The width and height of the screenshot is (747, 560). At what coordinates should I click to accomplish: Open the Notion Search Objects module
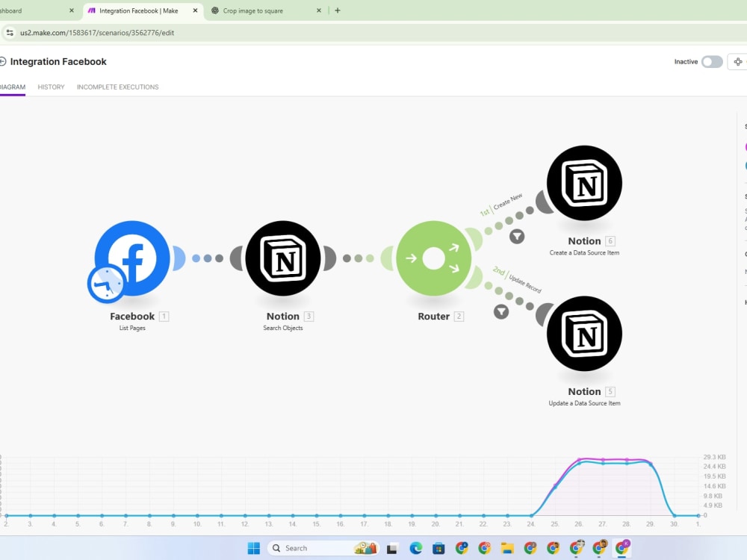pyautogui.click(x=283, y=258)
